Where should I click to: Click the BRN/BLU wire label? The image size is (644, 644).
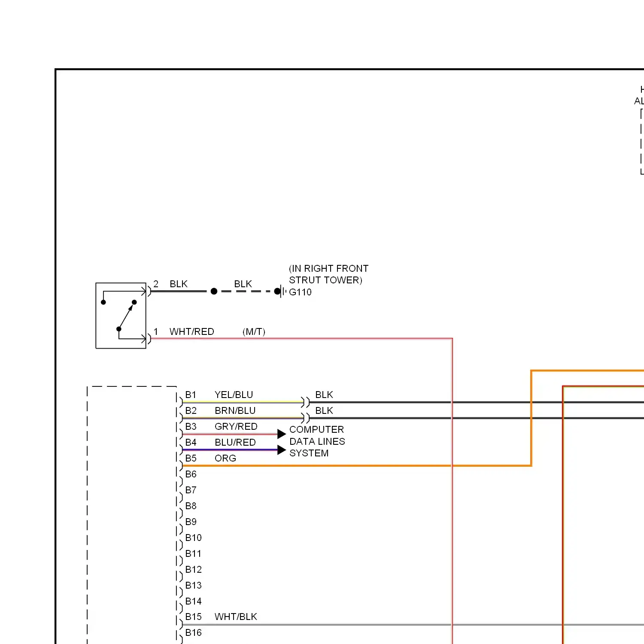click(235, 410)
